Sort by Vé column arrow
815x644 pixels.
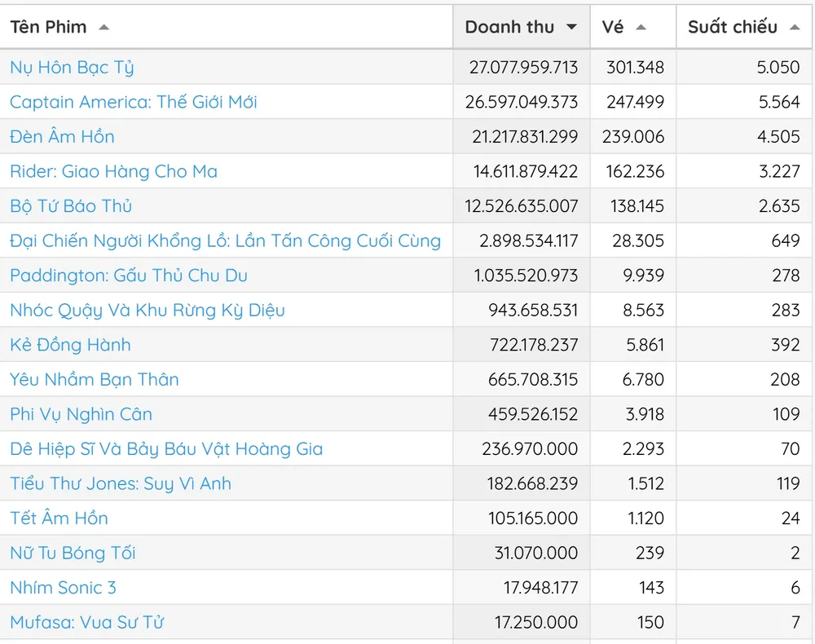(x=641, y=28)
